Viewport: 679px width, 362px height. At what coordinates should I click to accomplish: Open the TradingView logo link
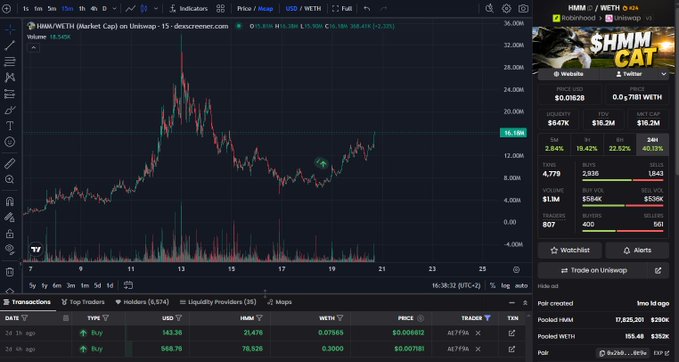[36, 249]
